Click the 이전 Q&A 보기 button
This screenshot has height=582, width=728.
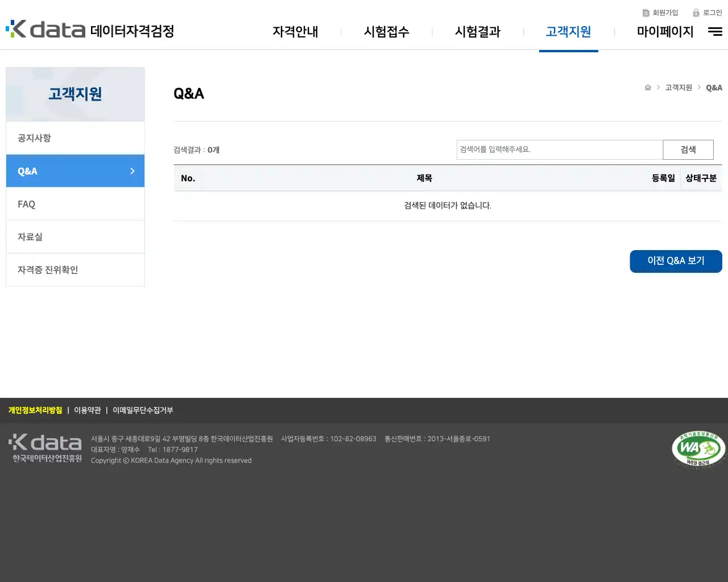(x=676, y=261)
